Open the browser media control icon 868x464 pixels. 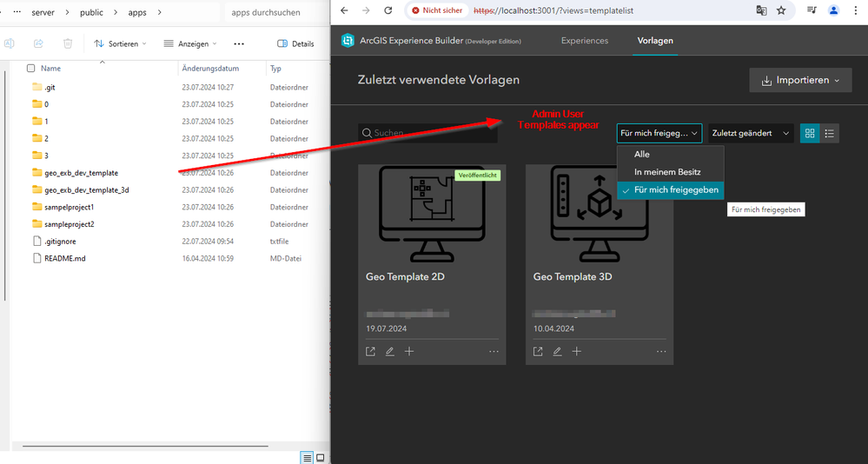pos(812,10)
